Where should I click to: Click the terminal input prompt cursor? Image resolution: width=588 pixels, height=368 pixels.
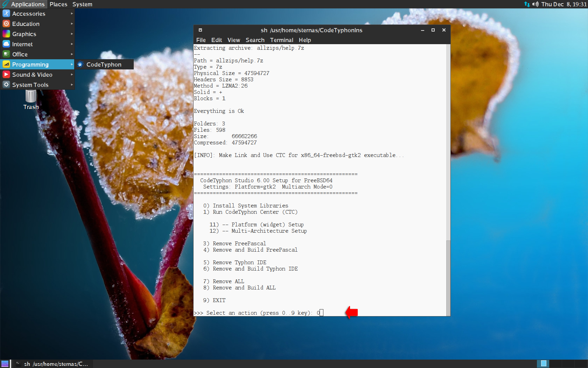322,313
